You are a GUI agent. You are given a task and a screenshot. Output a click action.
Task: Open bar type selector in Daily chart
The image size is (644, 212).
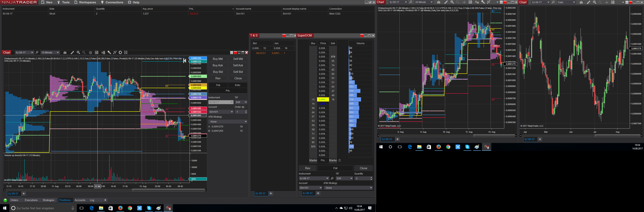coord(581,2)
